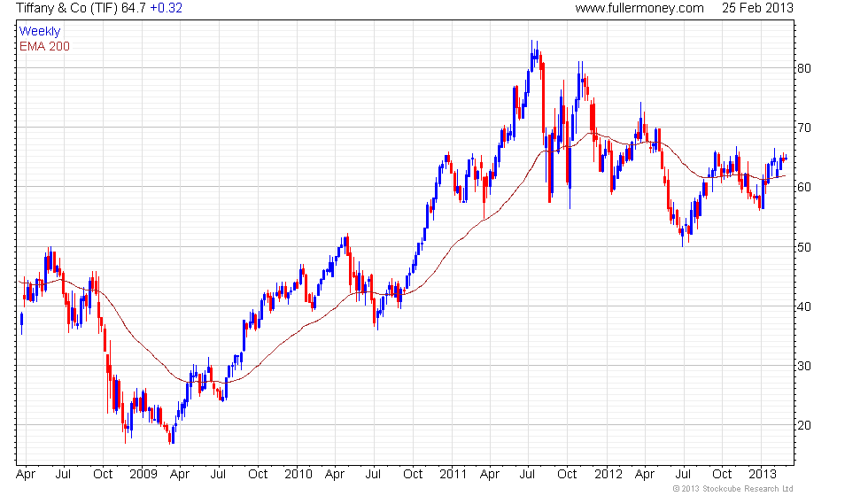Click the y-axis value 60
This screenshot has width=868, height=496.
tap(804, 187)
